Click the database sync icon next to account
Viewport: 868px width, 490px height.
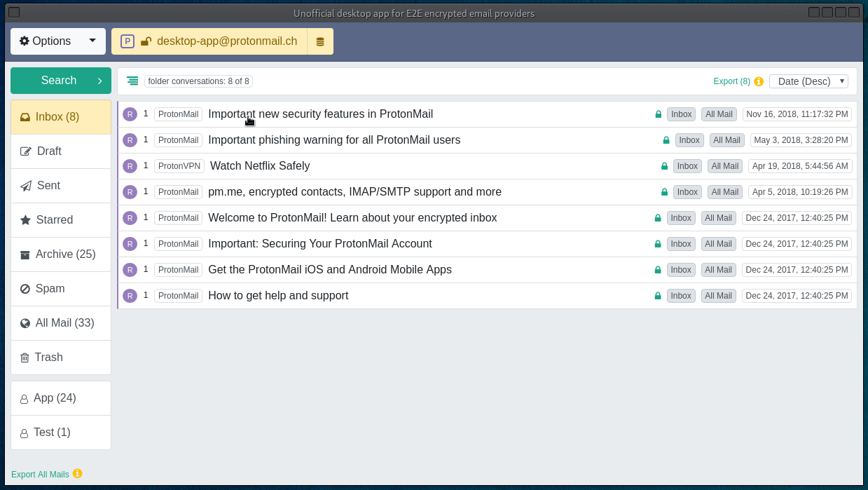coord(320,41)
